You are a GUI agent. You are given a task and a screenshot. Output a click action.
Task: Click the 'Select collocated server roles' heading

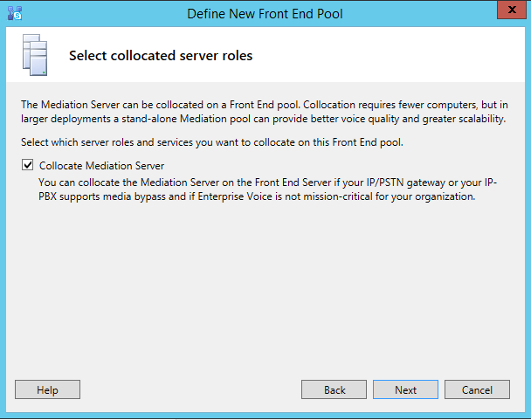161,56
